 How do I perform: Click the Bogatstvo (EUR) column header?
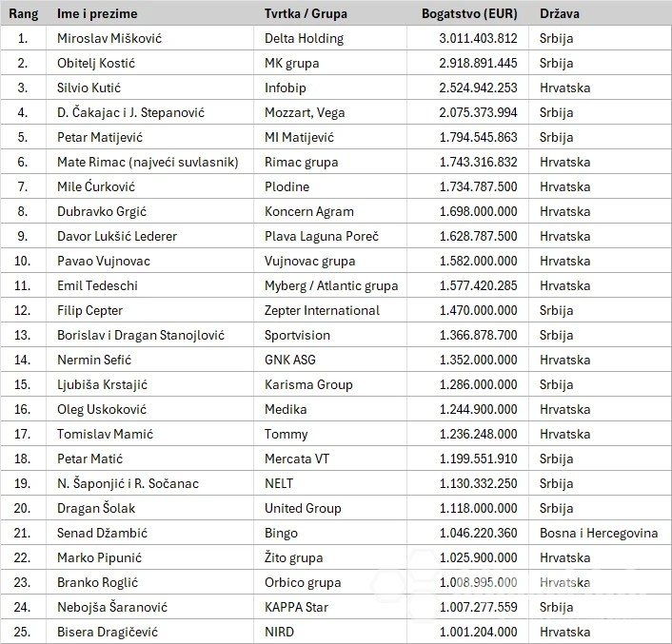point(467,13)
